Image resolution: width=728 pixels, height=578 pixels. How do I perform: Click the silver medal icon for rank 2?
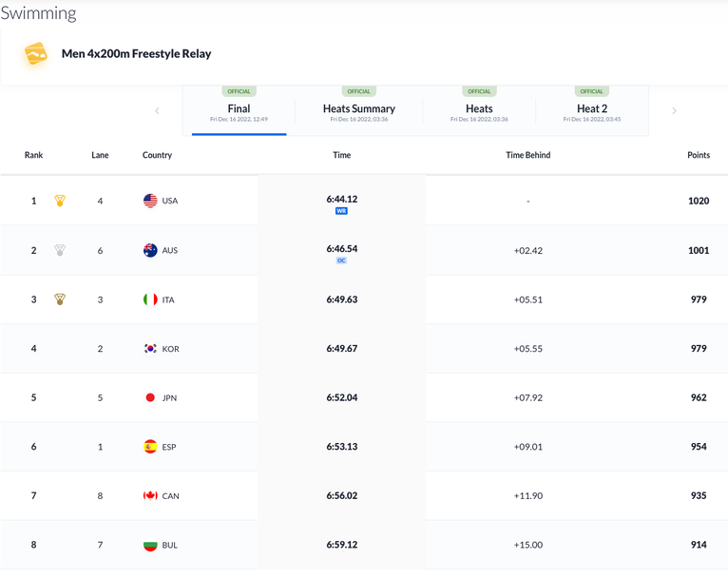pyautogui.click(x=60, y=250)
